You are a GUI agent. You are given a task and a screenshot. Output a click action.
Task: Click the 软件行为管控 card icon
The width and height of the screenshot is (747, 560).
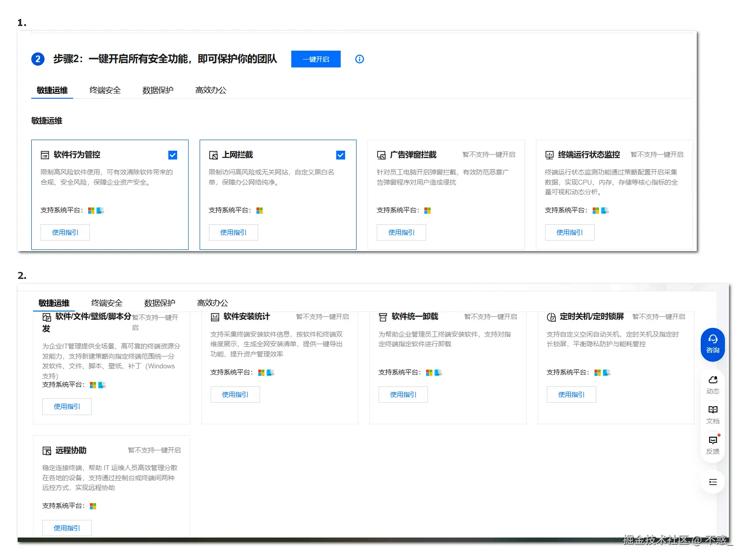coord(45,155)
